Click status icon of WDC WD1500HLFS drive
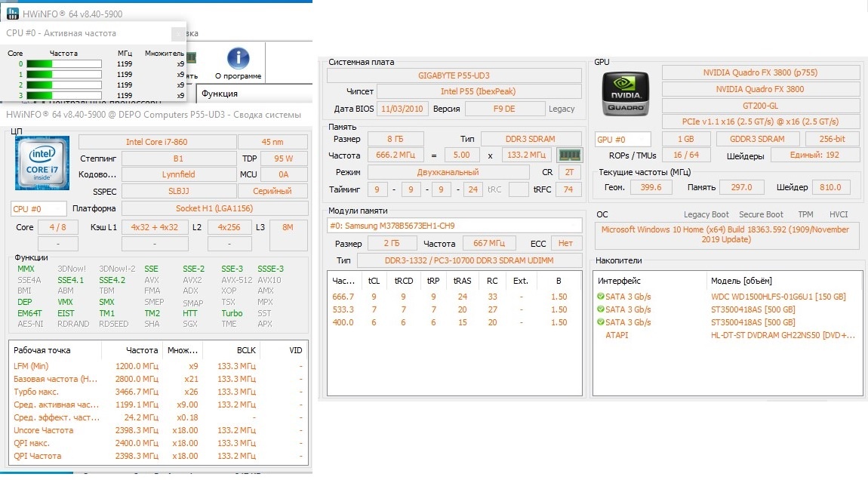The height and width of the screenshot is (480, 868). (601, 297)
